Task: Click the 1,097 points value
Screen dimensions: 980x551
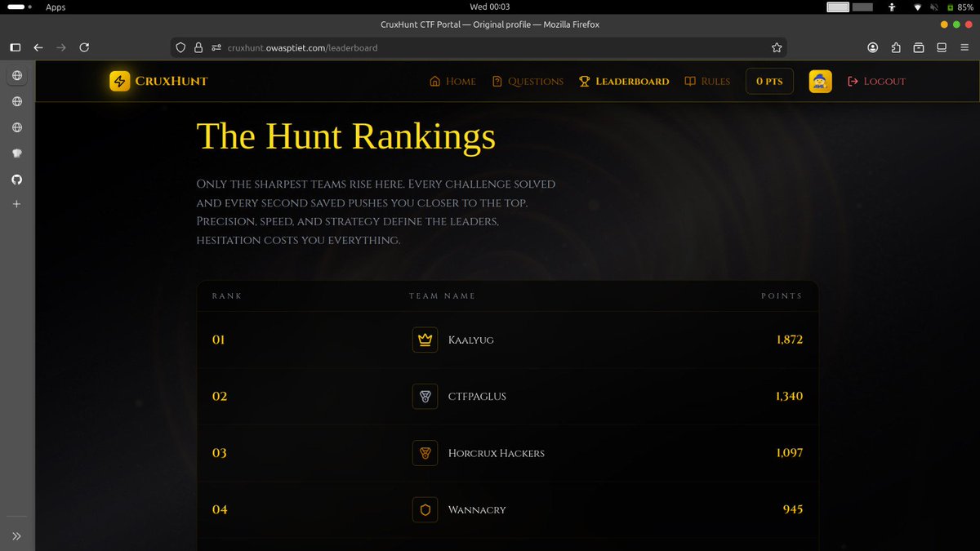Action: coord(790,452)
